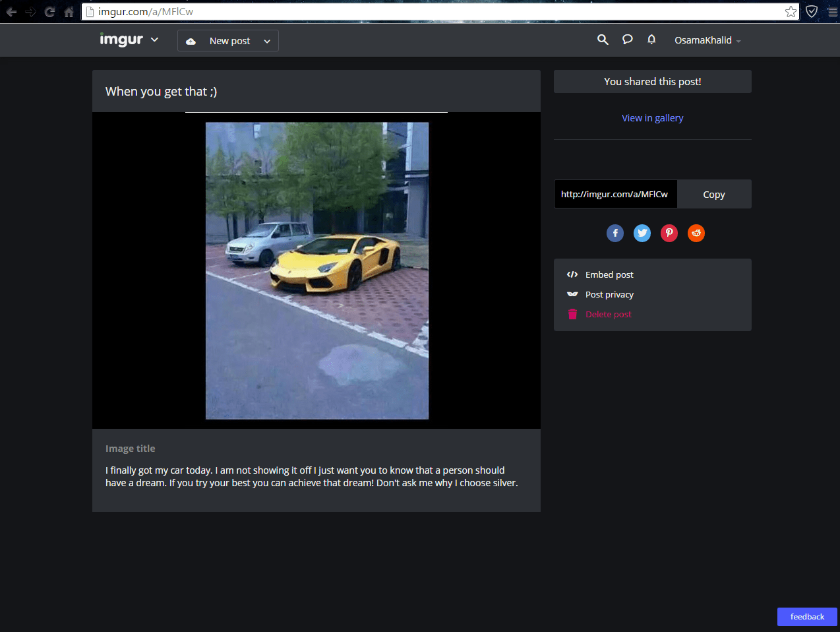Share post on Twitter

[642, 233]
